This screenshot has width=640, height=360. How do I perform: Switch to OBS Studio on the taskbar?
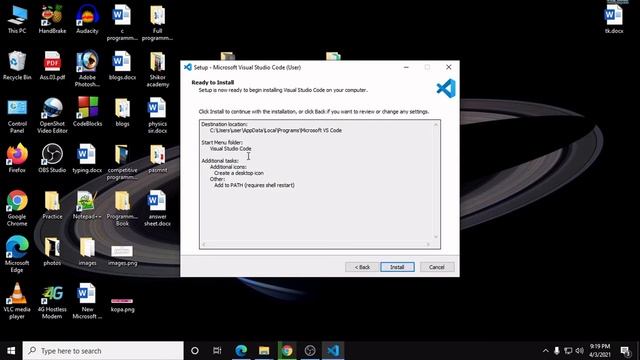click(310, 351)
